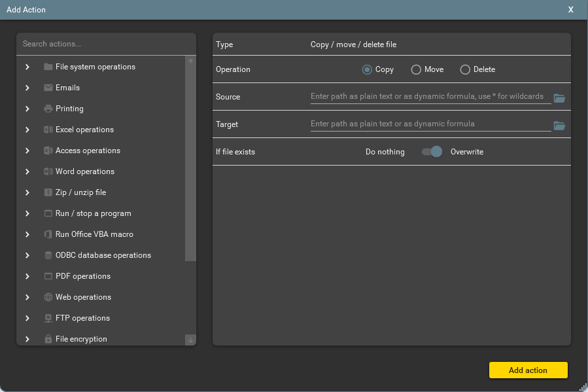Expand the Excel operations chevron
The image size is (588, 392).
(x=27, y=130)
